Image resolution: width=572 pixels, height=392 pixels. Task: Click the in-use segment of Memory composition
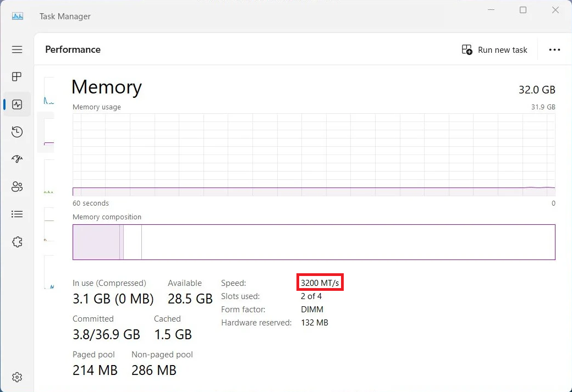[x=96, y=242]
